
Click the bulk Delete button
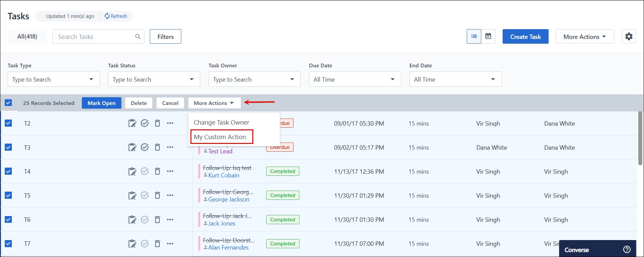[139, 103]
